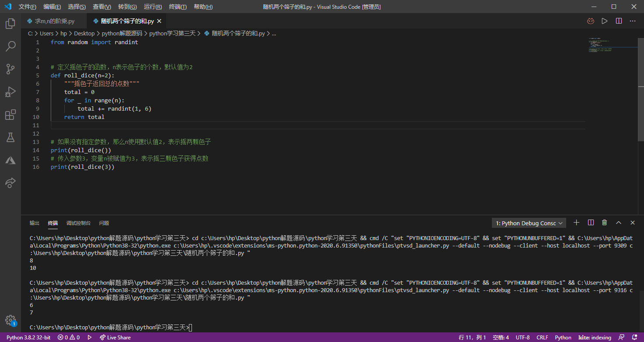Run Python file with the play icon

point(605,21)
